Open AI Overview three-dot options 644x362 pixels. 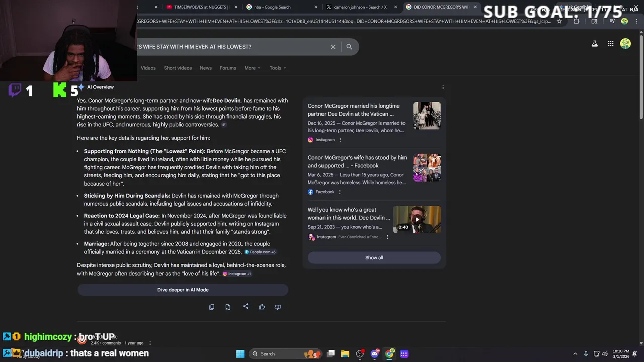(x=443, y=87)
